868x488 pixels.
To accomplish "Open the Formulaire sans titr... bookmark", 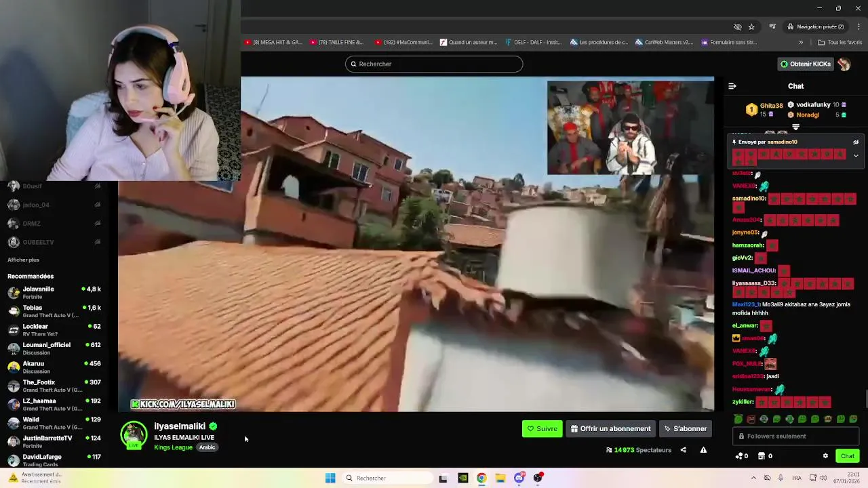I will [729, 42].
